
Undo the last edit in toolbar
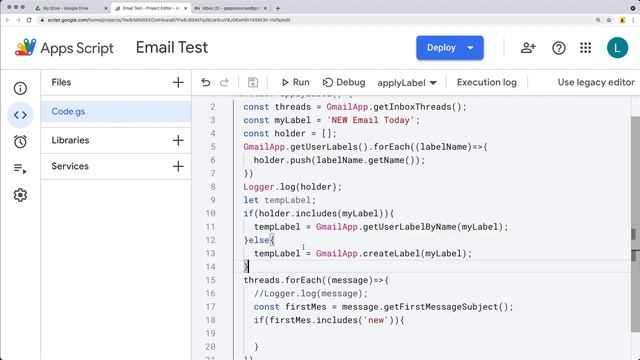click(206, 82)
